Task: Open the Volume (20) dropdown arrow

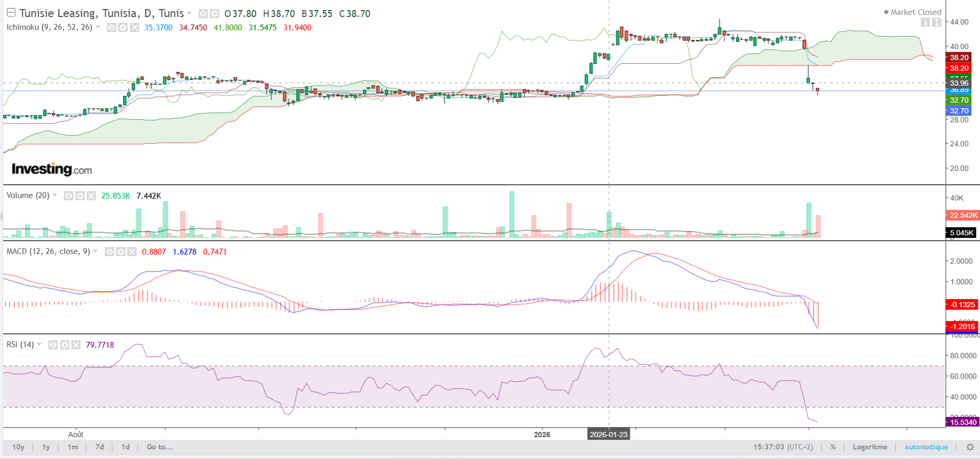Action: pyautogui.click(x=55, y=195)
